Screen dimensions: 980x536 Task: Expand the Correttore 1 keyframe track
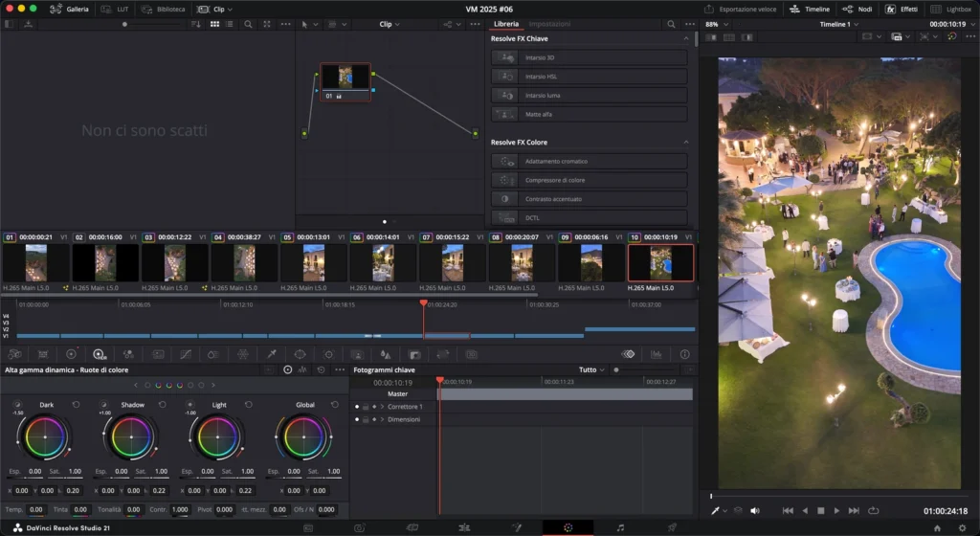(x=383, y=407)
